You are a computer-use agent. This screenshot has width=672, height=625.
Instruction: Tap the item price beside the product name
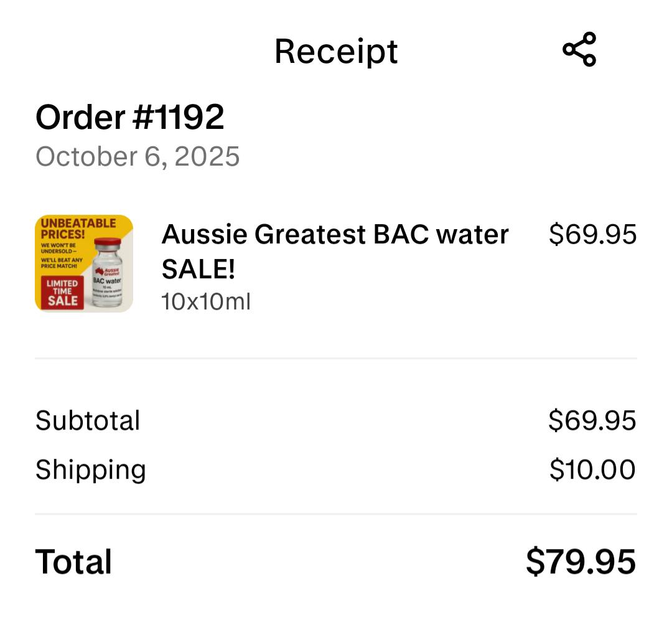592,235
